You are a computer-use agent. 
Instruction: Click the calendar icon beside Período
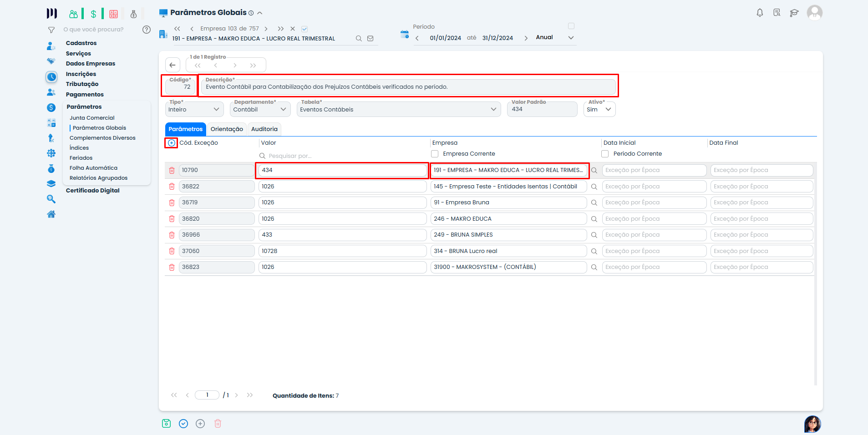(x=404, y=35)
